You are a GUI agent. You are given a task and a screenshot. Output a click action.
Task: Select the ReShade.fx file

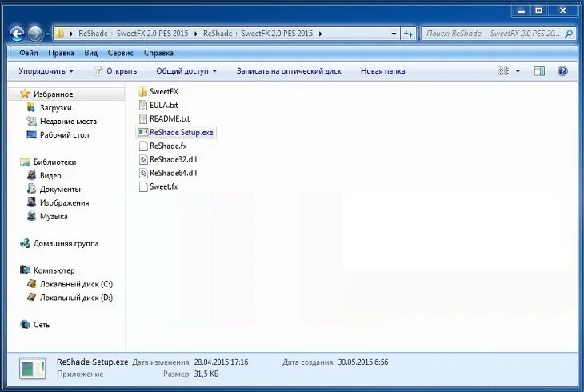coord(162,146)
